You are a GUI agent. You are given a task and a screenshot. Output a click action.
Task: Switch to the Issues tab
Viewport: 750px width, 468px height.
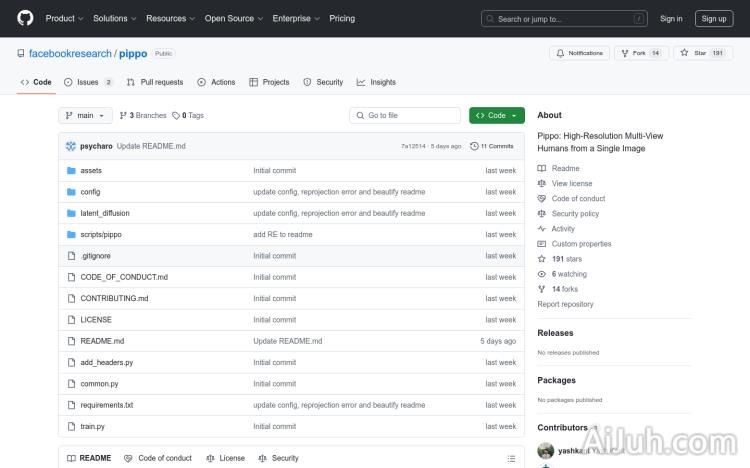coord(88,82)
